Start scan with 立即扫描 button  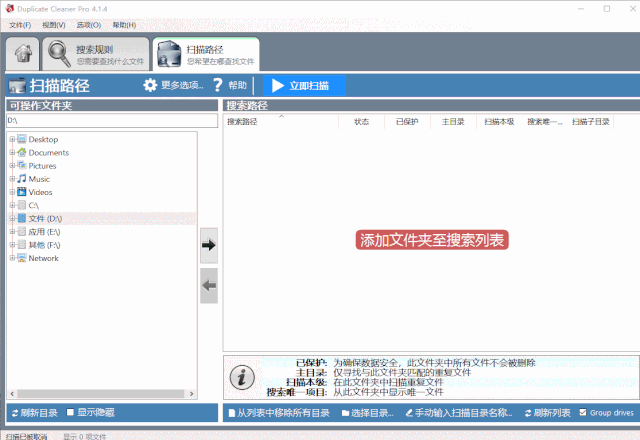(304, 86)
